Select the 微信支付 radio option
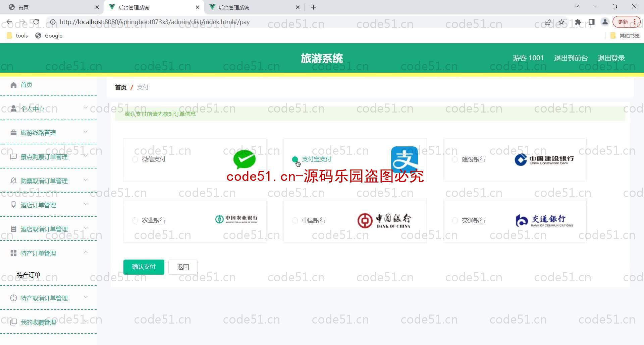Image resolution: width=644 pixels, height=345 pixels. coord(135,160)
